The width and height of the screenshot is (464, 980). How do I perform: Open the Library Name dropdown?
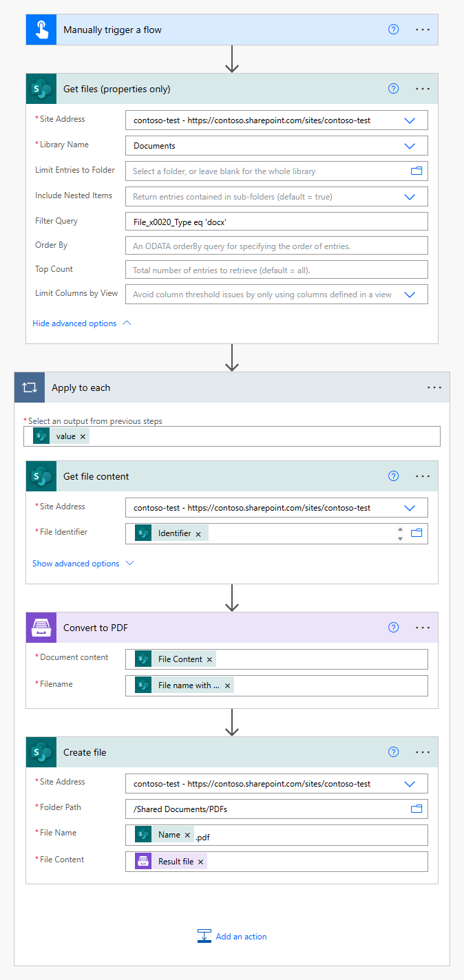[x=410, y=146]
